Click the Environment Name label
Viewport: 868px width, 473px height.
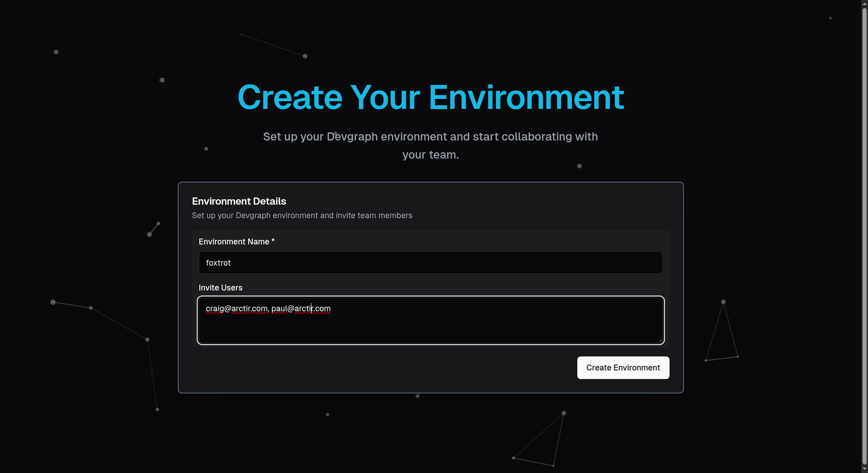[236, 242]
